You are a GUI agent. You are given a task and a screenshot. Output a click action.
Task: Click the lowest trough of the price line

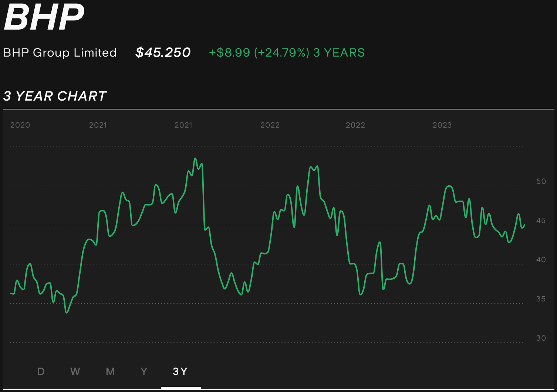67,312
